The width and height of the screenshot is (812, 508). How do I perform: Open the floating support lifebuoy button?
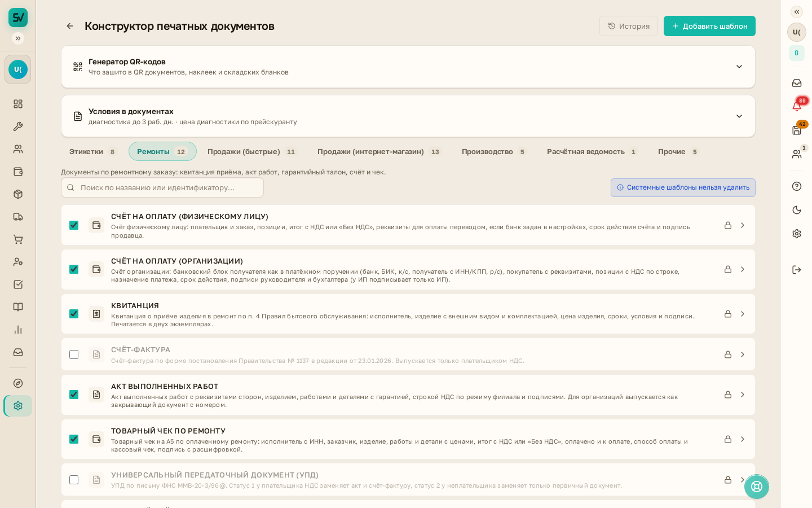(x=757, y=487)
